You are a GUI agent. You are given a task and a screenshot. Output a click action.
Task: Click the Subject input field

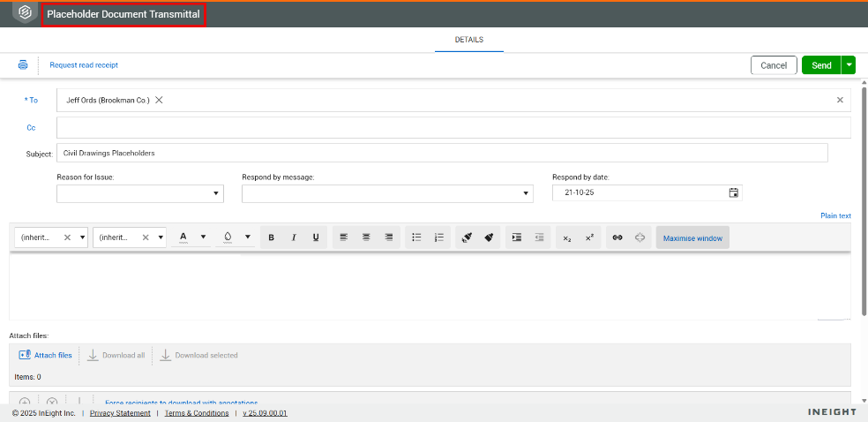(442, 153)
